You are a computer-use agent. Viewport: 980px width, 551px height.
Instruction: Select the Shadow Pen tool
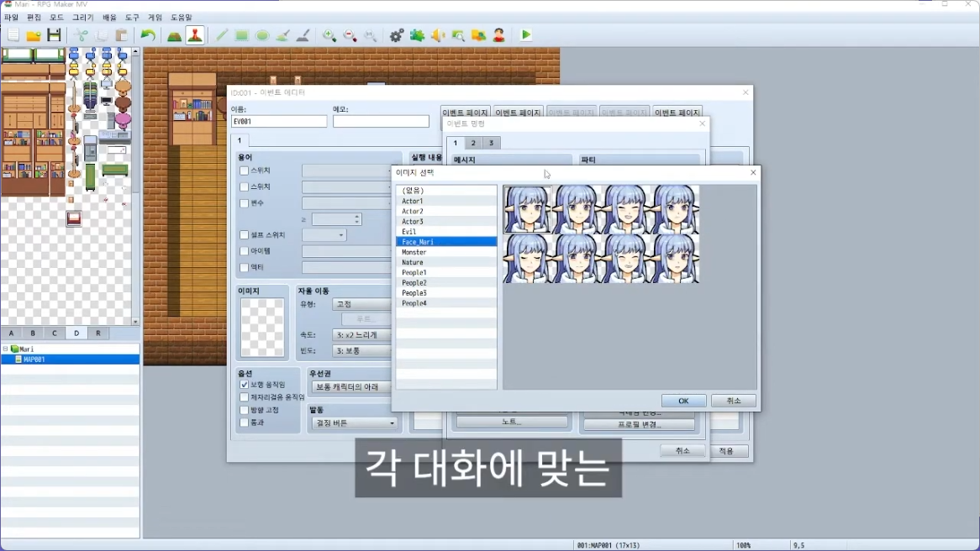click(303, 35)
